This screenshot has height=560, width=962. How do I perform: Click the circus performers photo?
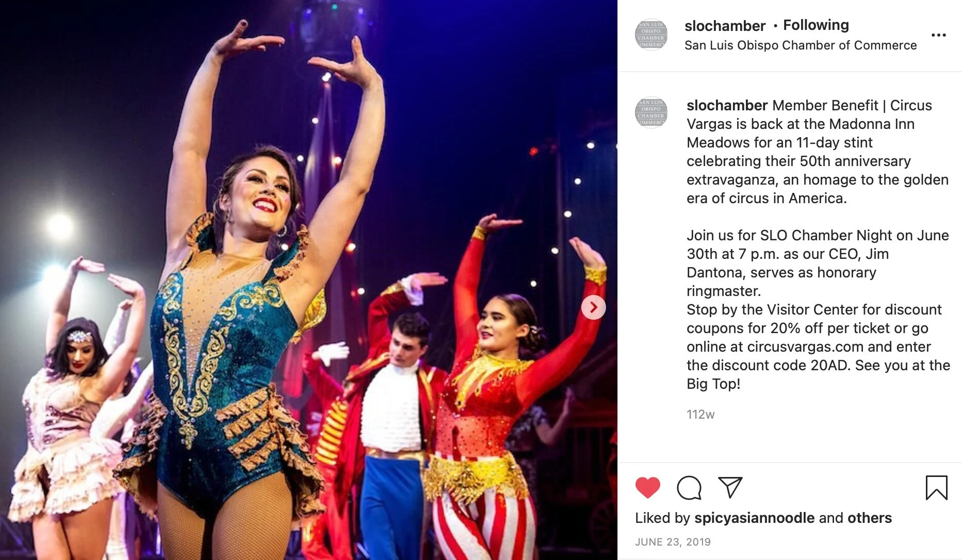pos(308,280)
